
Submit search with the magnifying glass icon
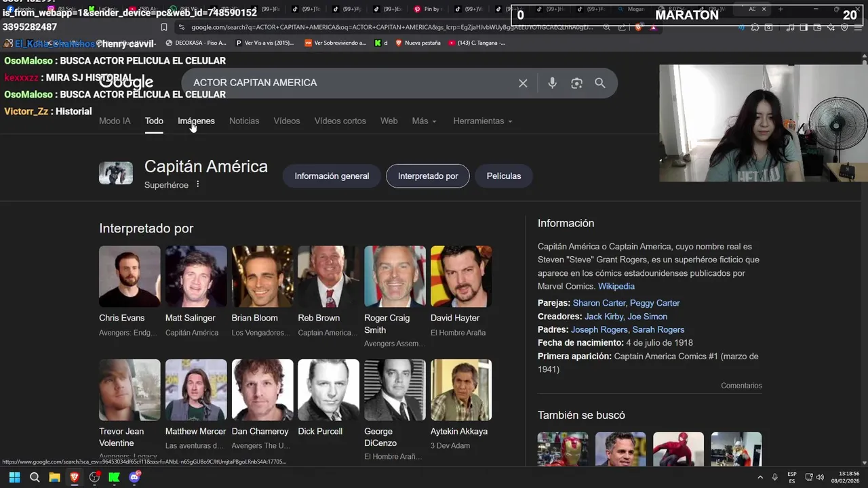point(600,83)
